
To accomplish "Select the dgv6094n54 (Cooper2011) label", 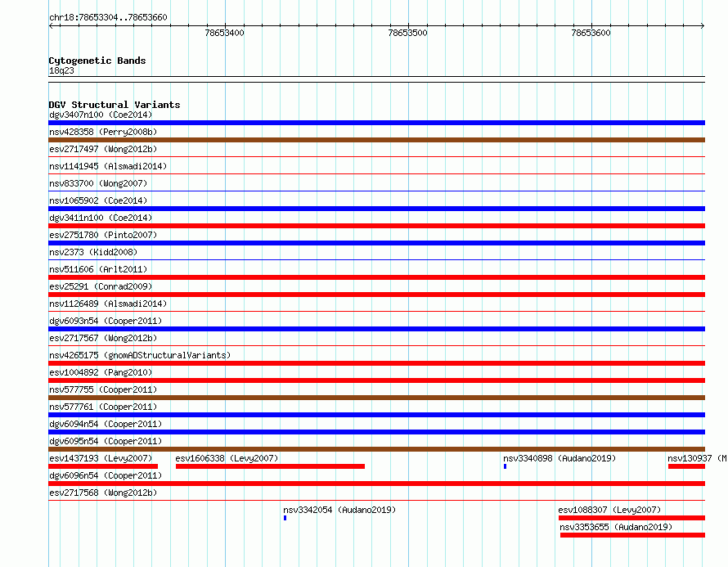I will coord(106,424).
